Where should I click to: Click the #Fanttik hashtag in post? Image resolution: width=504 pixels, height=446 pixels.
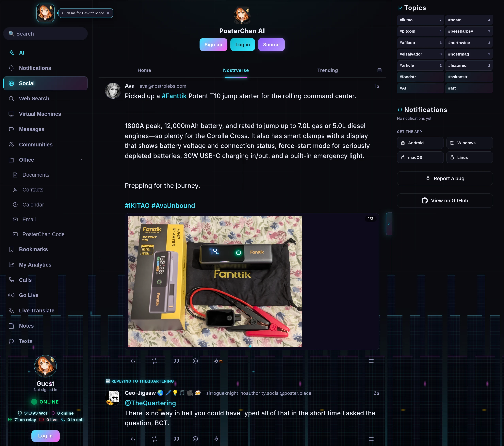tap(174, 96)
